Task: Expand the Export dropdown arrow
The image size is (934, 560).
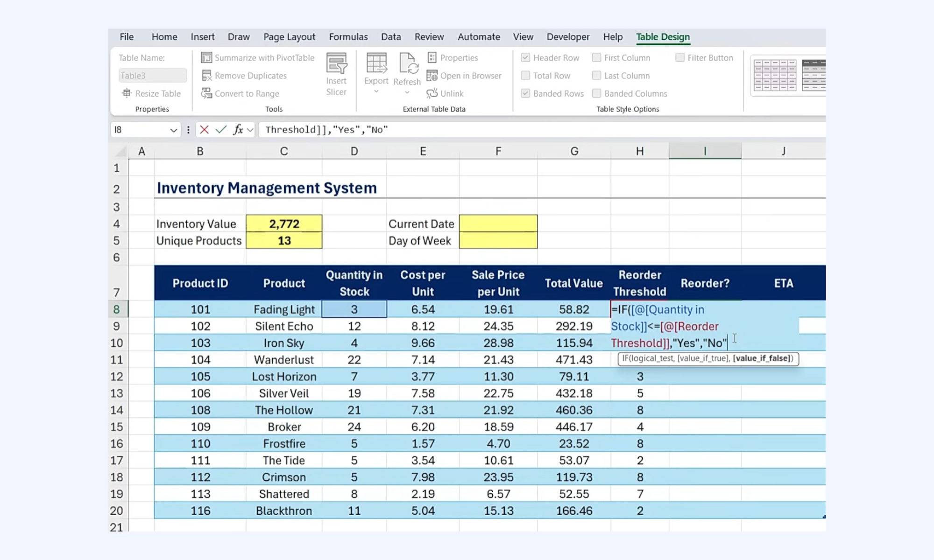Action: 376,92
